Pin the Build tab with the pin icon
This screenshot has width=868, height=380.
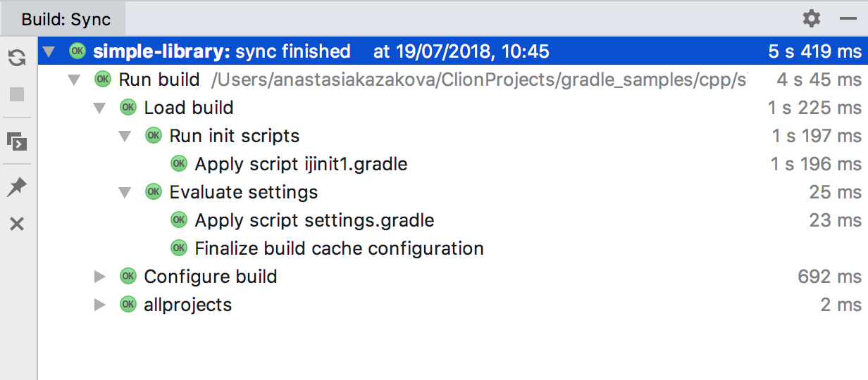[17, 187]
